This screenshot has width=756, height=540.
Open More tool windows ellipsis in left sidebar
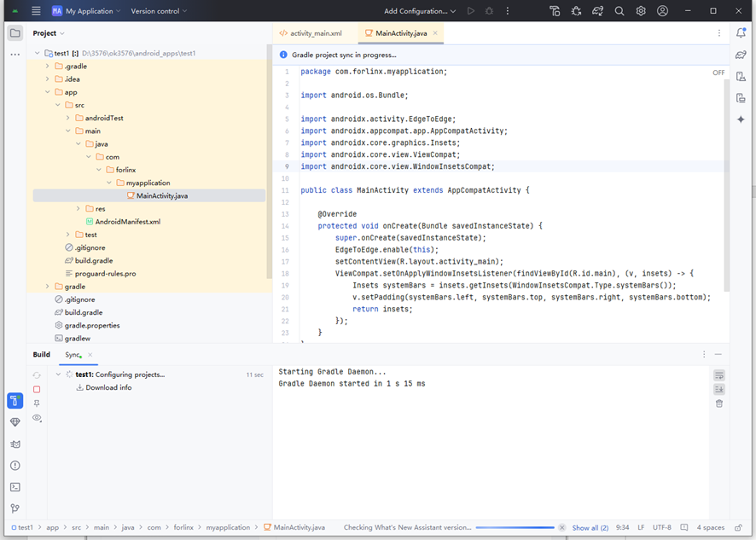click(x=15, y=55)
